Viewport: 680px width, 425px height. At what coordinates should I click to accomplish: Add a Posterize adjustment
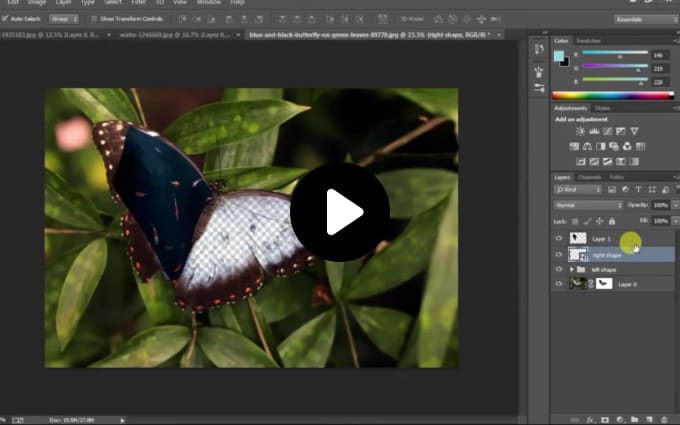tap(594, 162)
